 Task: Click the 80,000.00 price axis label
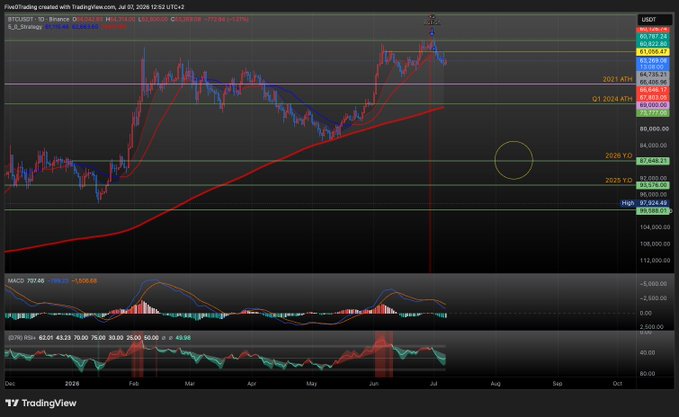click(x=654, y=129)
